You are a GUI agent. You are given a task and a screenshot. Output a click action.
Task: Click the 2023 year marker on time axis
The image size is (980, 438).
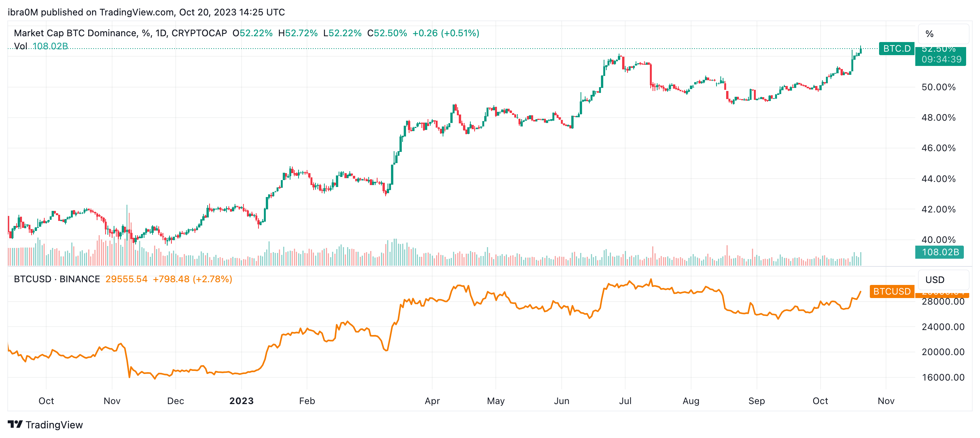point(242,401)
